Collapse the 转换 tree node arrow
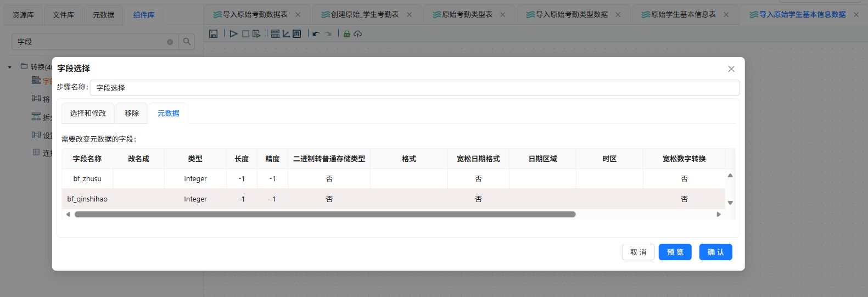Image resolution: width=868 pixels, height=297 pixels. [9, 67]
